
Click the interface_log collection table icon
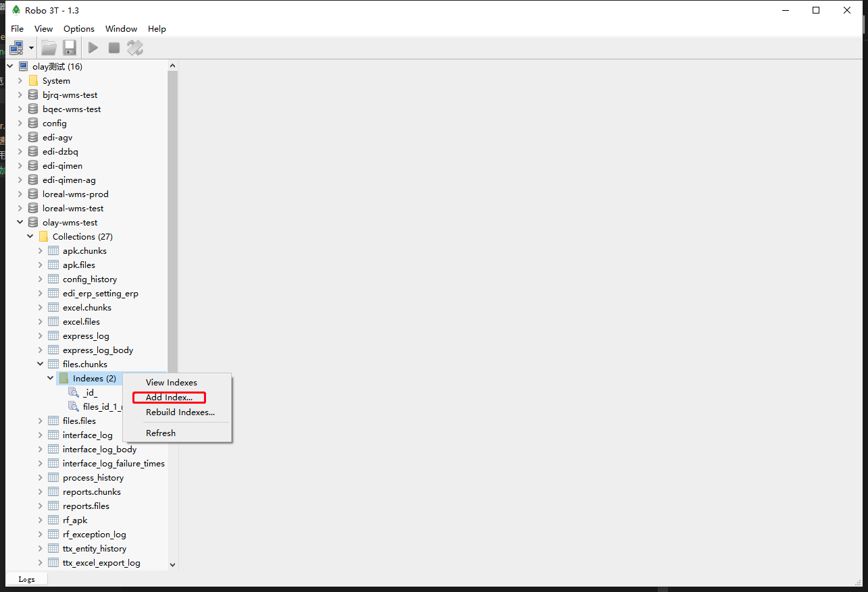pyautogui.click(x=53, y=435)
